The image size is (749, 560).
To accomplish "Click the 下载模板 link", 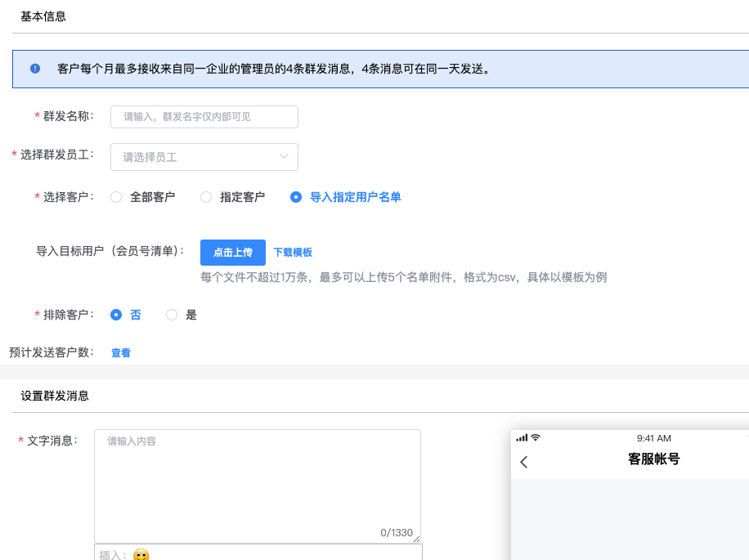I will [x=293, y=253].
